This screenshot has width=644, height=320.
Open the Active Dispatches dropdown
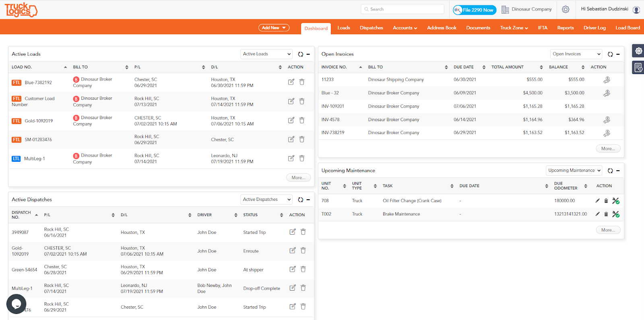point(266,200)
